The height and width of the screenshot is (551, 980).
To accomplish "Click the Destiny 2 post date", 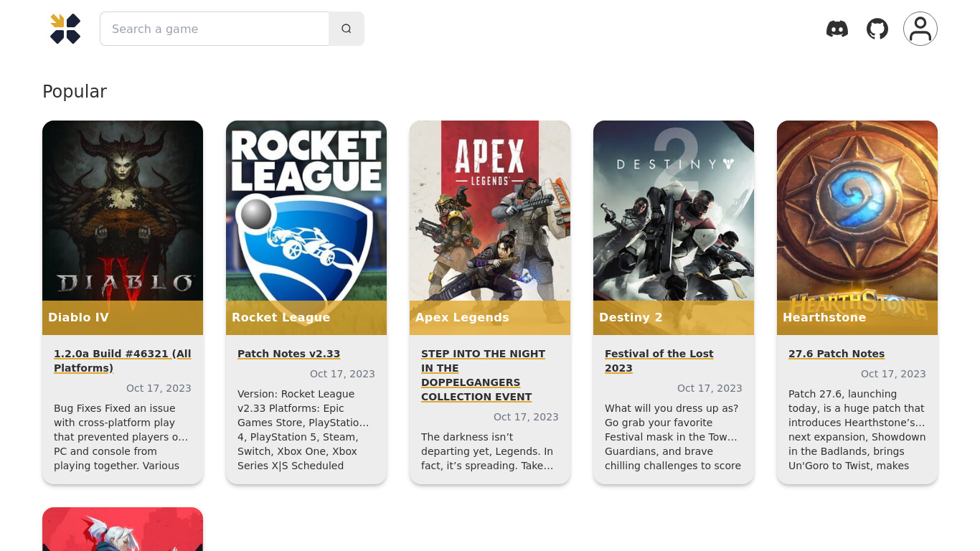I will 710,388.
